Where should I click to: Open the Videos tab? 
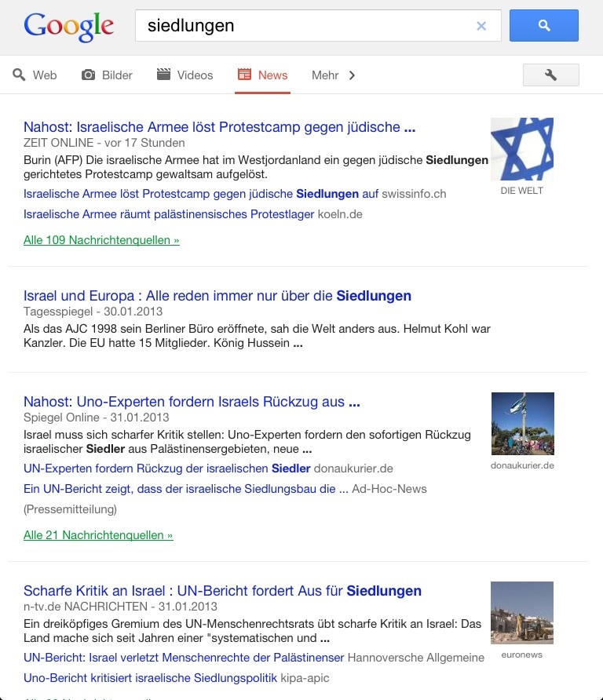pos(185,75)
